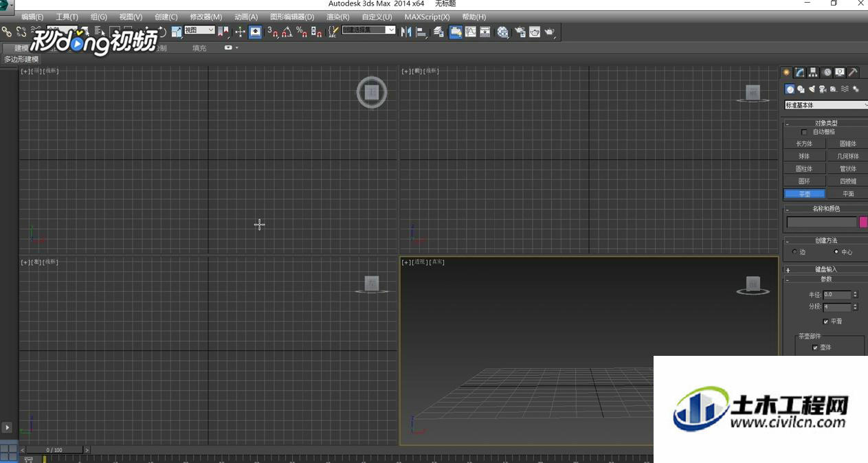Click the Create panel star icon

tap(787, 72)
